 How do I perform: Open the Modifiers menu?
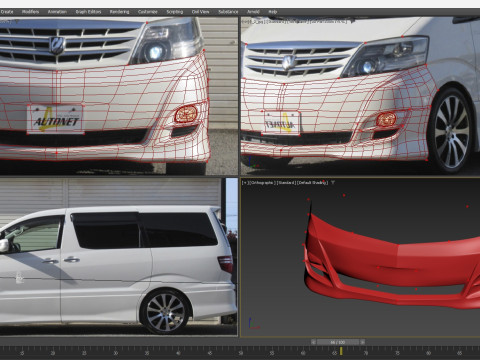(x=30, y=12)
